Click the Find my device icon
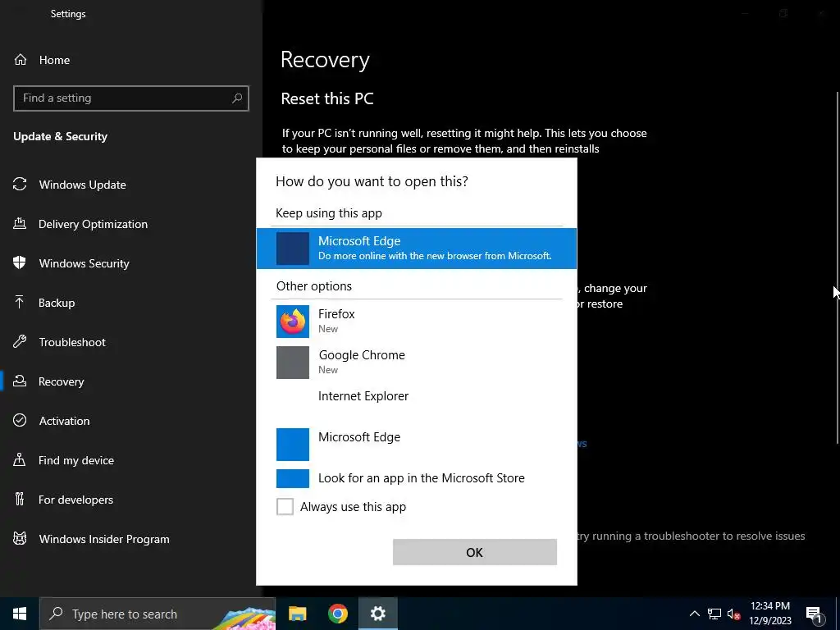840x630 pixels. pyautogui.click(x=20, y=459)
